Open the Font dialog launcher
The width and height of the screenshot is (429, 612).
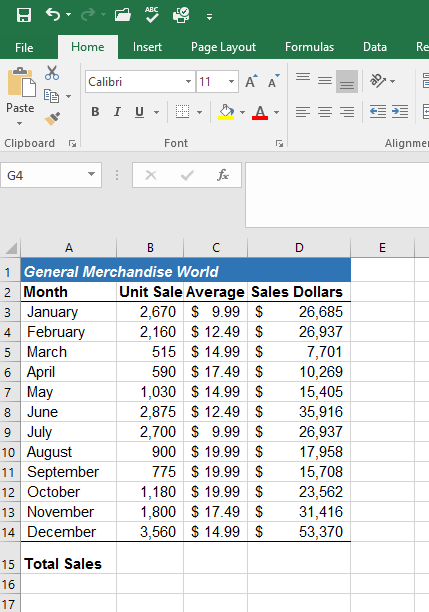pos(279,144)
